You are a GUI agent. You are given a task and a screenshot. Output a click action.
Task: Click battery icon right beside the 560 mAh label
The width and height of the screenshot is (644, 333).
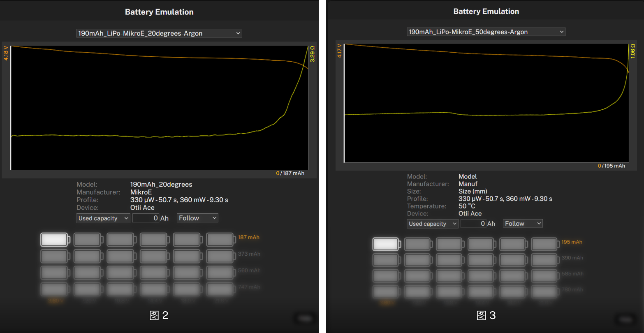pos(221,273)
